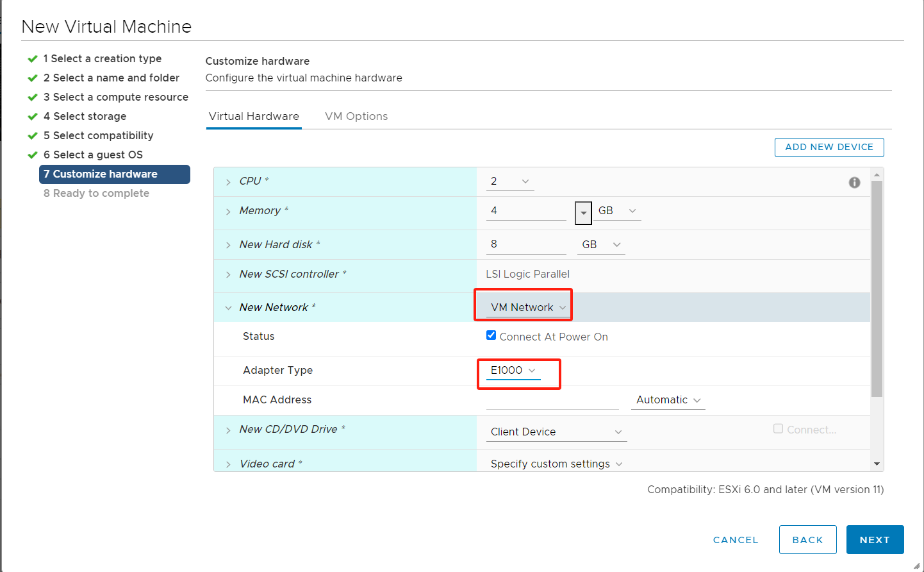924x572 pixels.
Task: Open the Automatic MAC address dropdown
Action: coord(668,400)
